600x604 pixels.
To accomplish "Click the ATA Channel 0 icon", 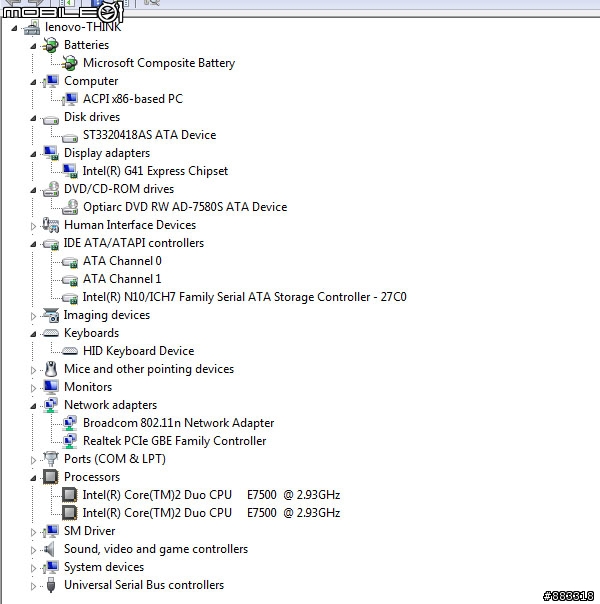I will (x=69, y=262).
